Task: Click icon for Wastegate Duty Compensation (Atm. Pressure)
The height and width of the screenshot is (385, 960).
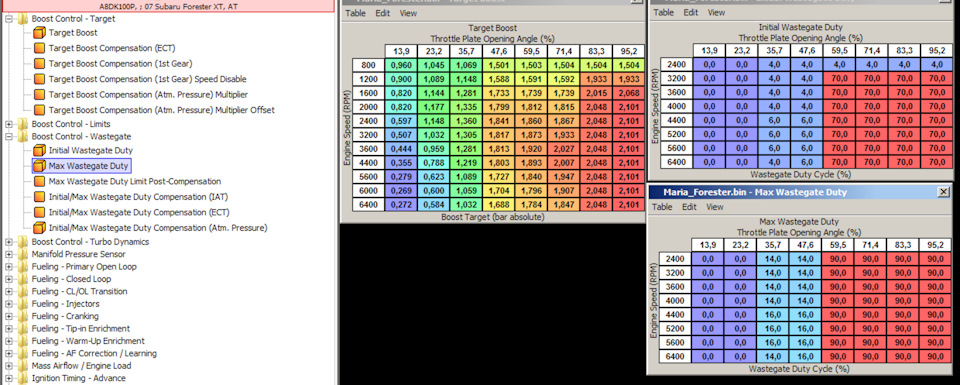Action: [39, 228]
